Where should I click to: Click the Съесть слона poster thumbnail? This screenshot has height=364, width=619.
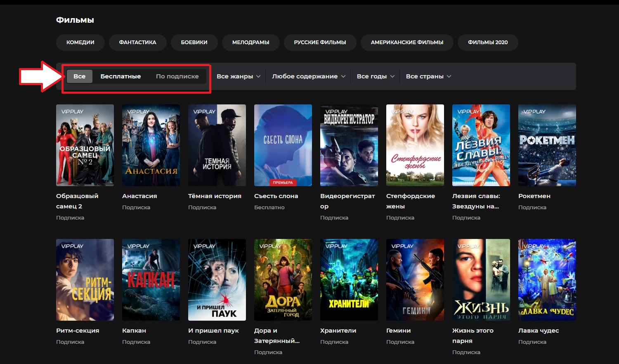[283, 145]
